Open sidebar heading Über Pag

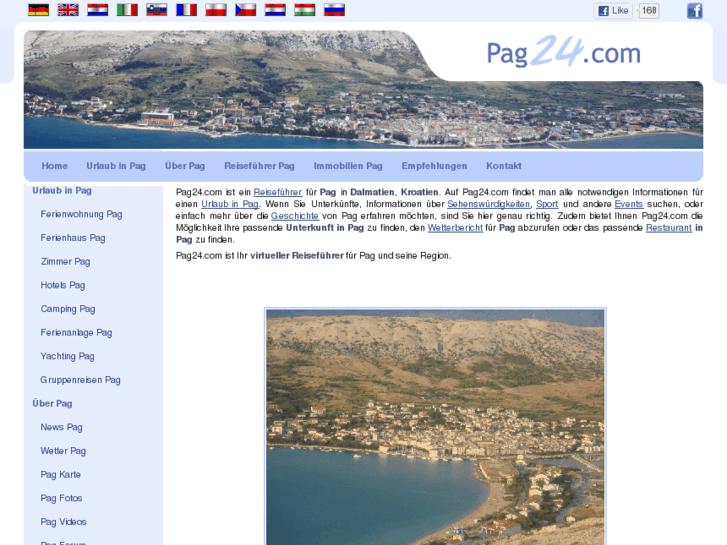point(52,403)
